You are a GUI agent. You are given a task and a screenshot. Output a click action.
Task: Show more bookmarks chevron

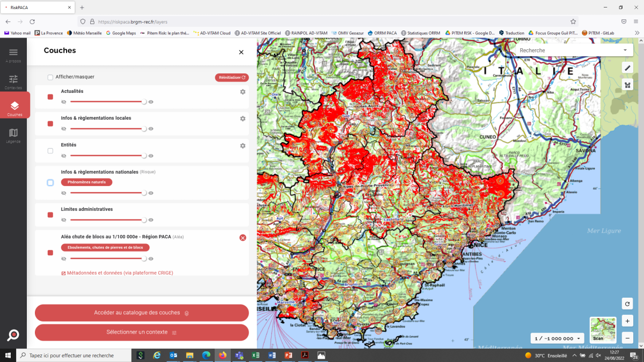point(637,33)
